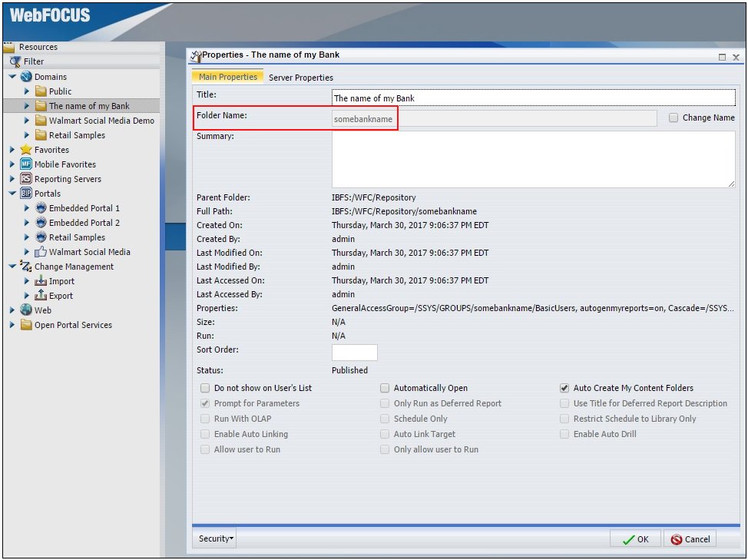Click the Summary text area
748x560 pixels.
(x=533, y=159)
